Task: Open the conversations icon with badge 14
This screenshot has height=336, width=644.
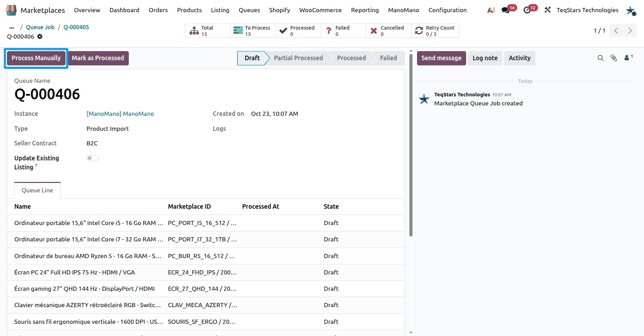Action: click(506, 10)
